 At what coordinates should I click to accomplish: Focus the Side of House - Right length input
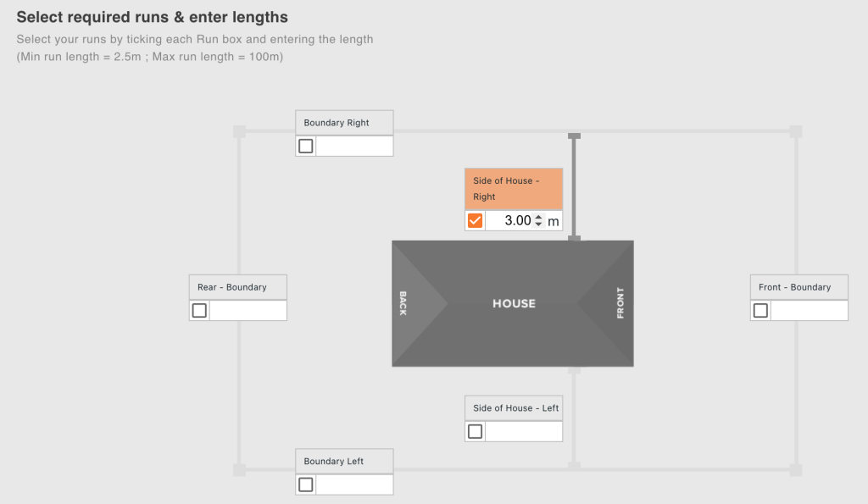[x=509, y=221]
